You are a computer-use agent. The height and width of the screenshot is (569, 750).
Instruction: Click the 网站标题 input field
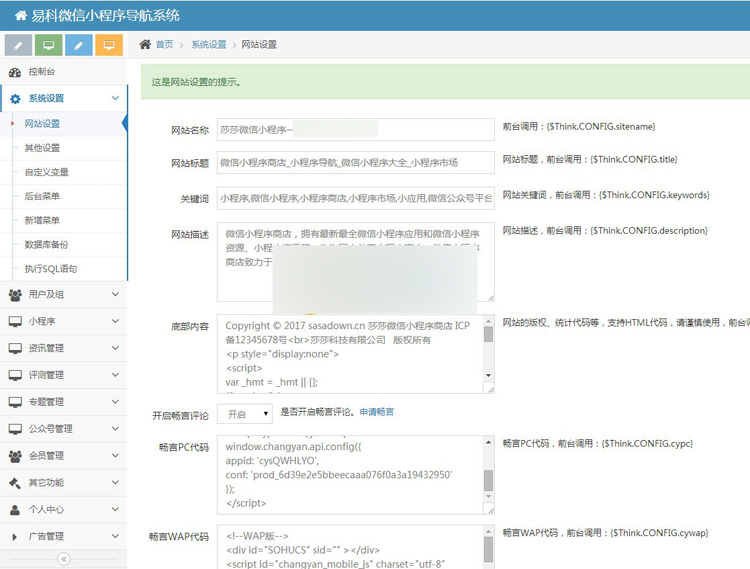(355, 163)
